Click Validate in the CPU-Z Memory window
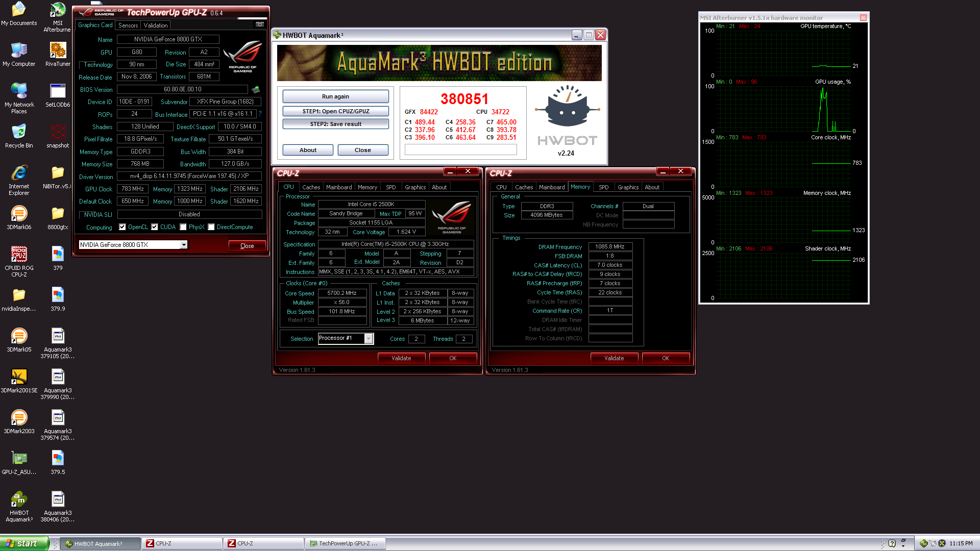980x551 pixels. tap(614, 358)
